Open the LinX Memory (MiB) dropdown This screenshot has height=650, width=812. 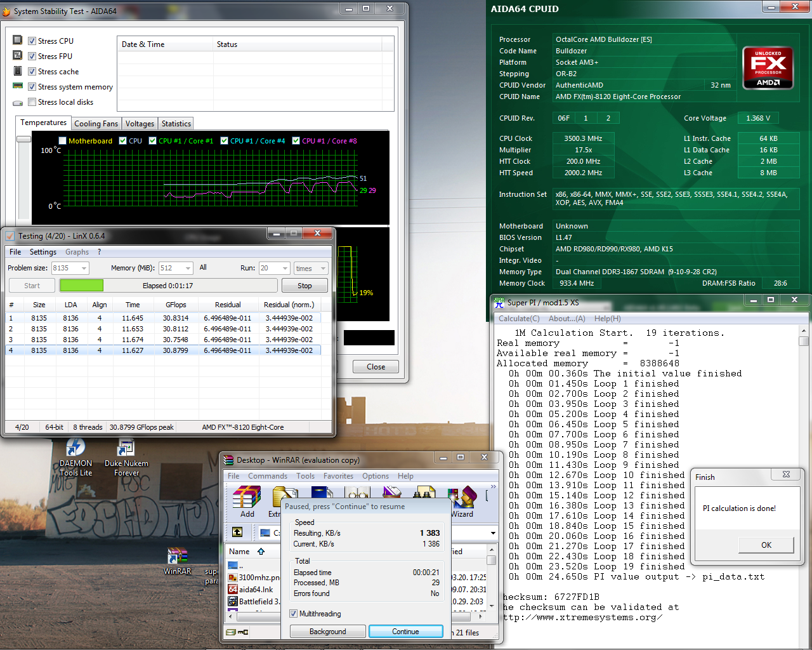[x=188, y=269]
